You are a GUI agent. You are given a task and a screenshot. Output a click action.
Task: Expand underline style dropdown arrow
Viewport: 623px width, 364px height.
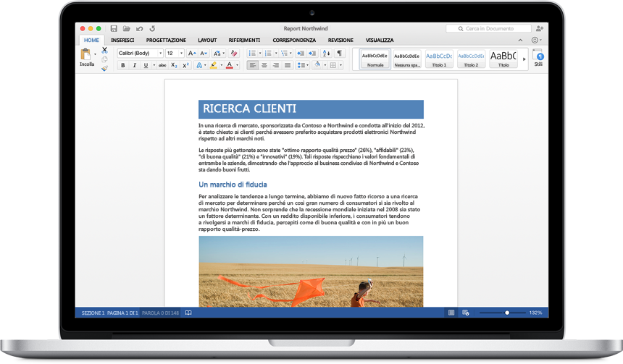154,66
